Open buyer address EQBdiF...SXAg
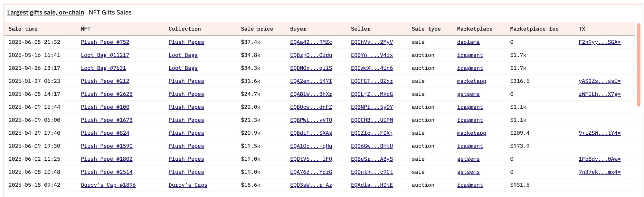Image resolution: width=644 pixels, height=197 pixels. (311, 133)
